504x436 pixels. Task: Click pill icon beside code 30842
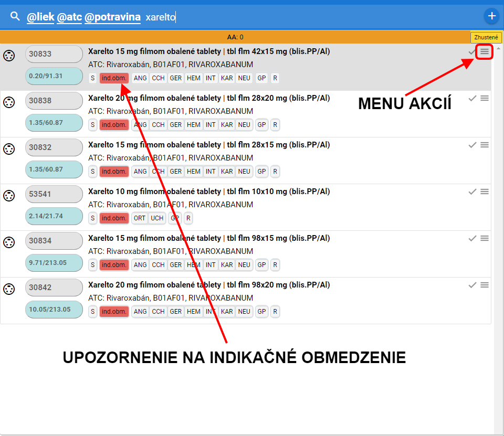coord(9,289)
